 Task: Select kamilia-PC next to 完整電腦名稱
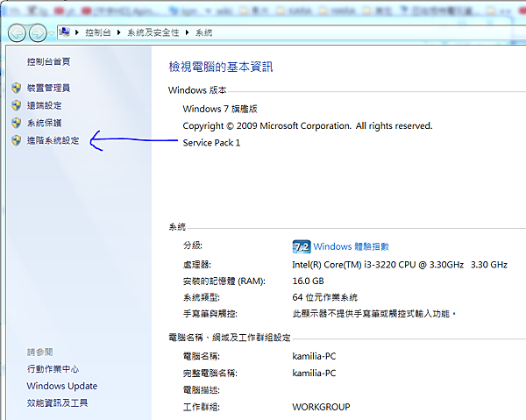point(314,373)
